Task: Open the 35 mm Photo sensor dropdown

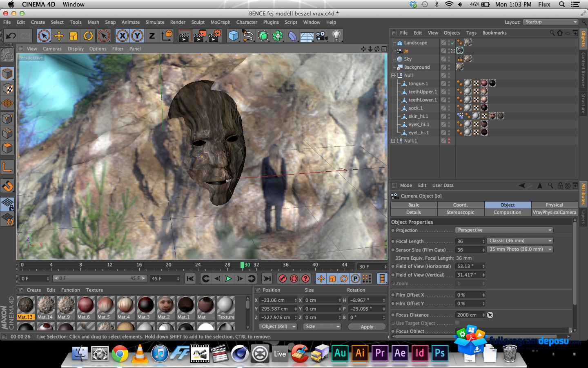Action: click(x=520, y=249)
